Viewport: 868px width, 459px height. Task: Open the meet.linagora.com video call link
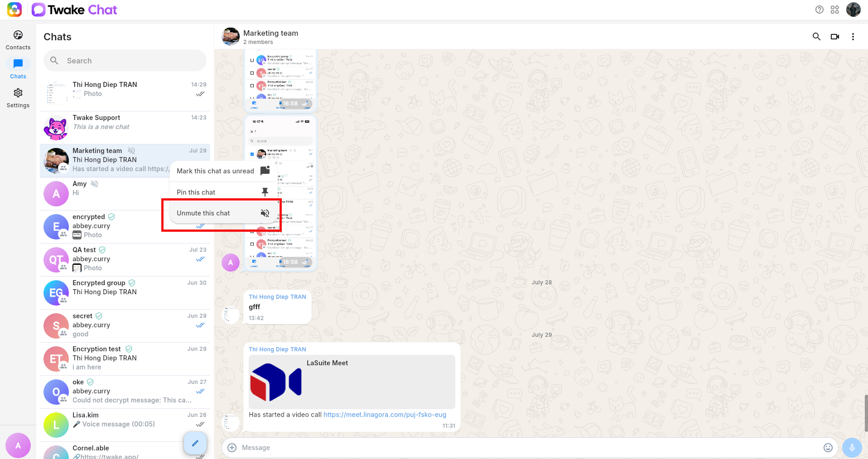coord(385,415)
